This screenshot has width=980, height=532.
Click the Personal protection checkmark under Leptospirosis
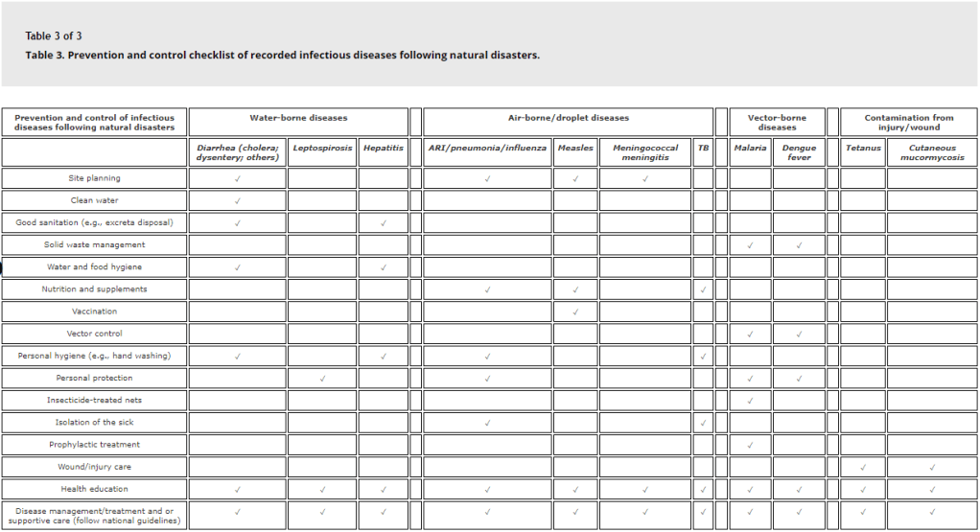tap(322, 379)
